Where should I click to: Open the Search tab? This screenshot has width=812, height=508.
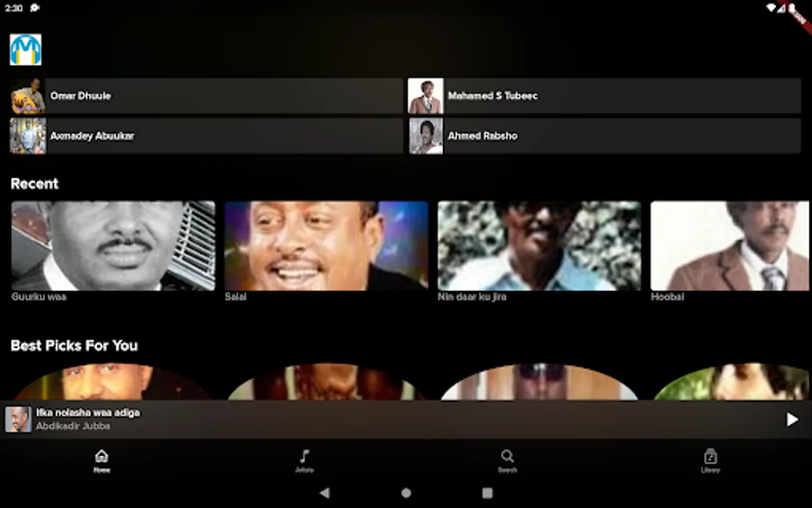[507, 461]
